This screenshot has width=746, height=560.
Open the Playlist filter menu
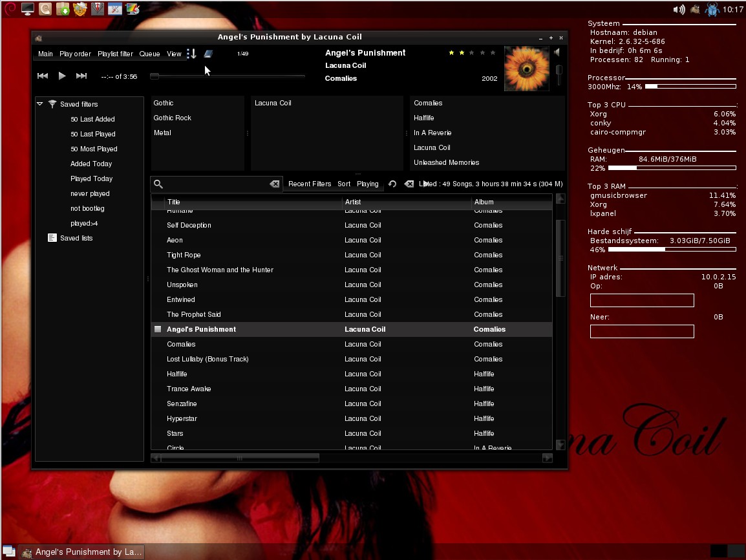(x=115, y=54)
